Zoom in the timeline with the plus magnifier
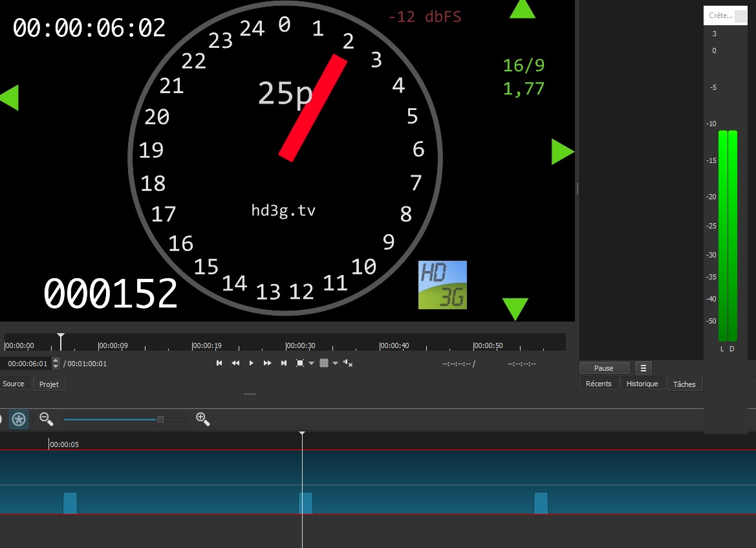Screen dimensions: 756x548 pyautogui.click(x=203, y=419)
